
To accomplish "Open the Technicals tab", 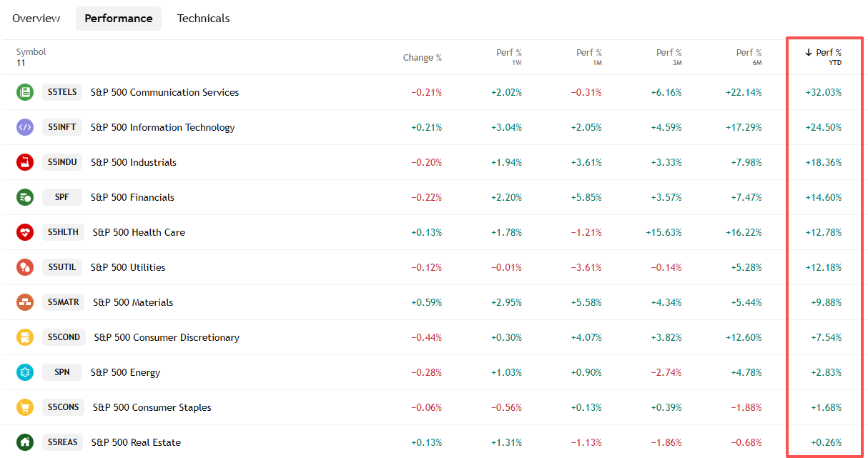I will (204, 19).
